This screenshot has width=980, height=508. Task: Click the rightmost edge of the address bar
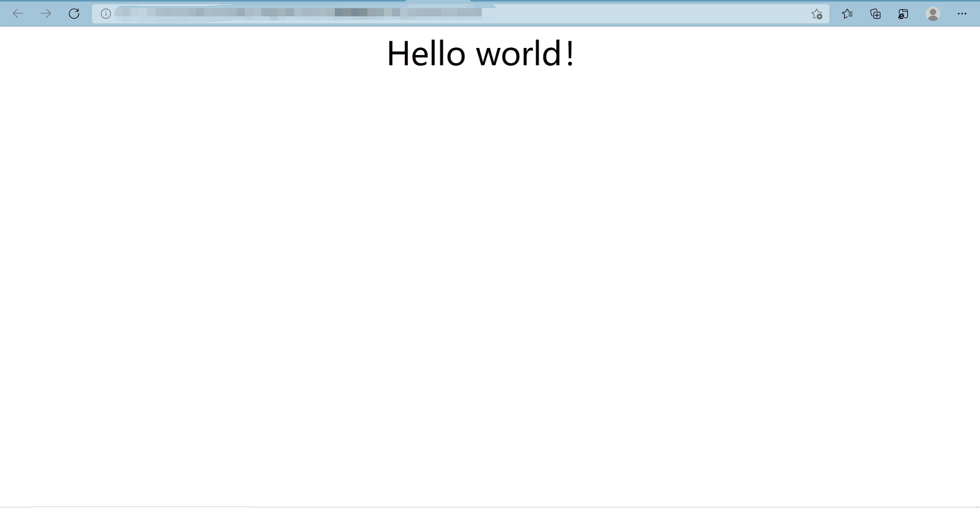pyautogui.click(x=796, y=13)
